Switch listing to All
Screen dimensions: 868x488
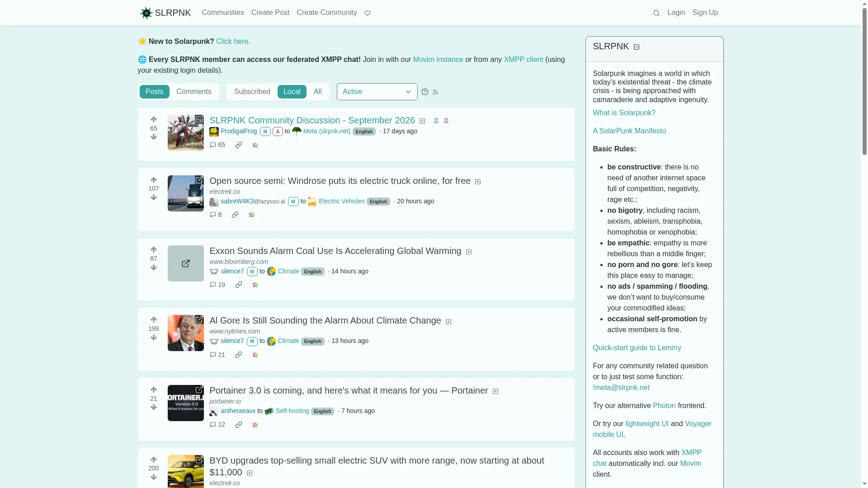pos(318,92)
